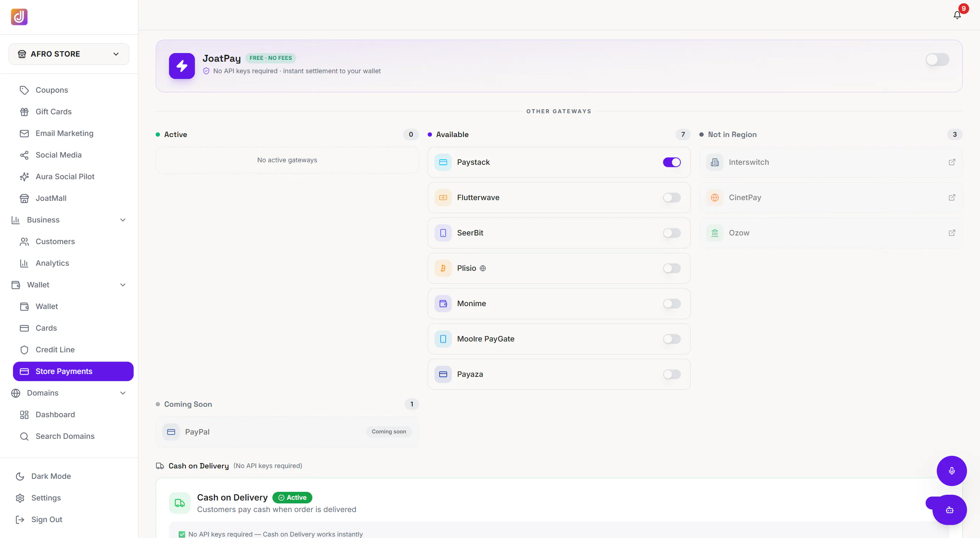Activate the microphone voice button

coord(952,471)
